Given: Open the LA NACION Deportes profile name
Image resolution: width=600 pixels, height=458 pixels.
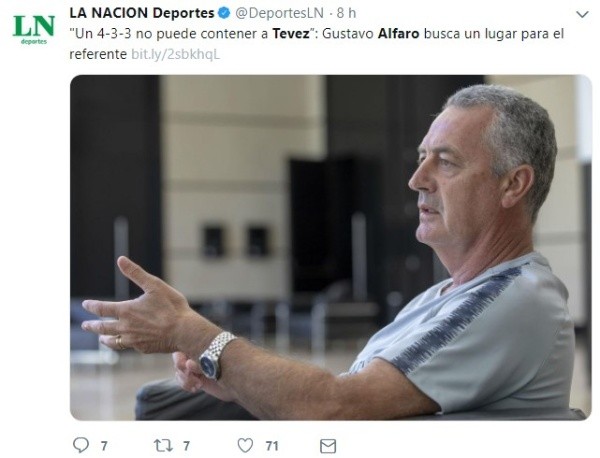Looking at the screenshot, I should click(142, 13).
